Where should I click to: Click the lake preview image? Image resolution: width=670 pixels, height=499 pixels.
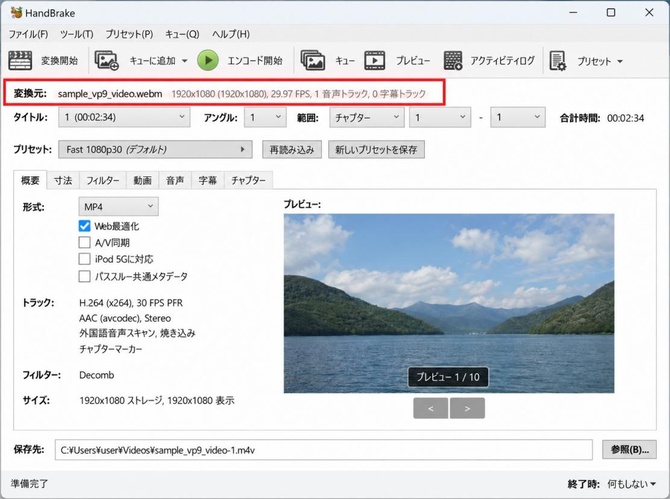point(449,303)
